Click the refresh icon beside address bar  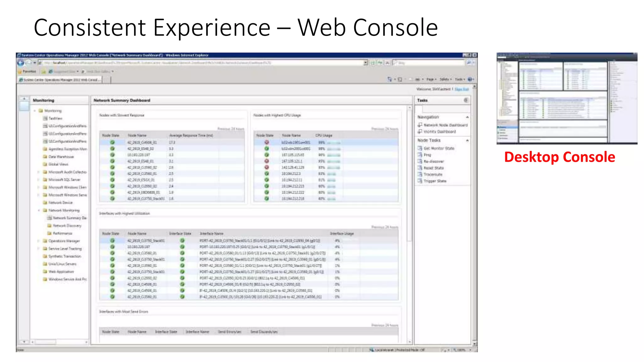[x=380, y=63]
